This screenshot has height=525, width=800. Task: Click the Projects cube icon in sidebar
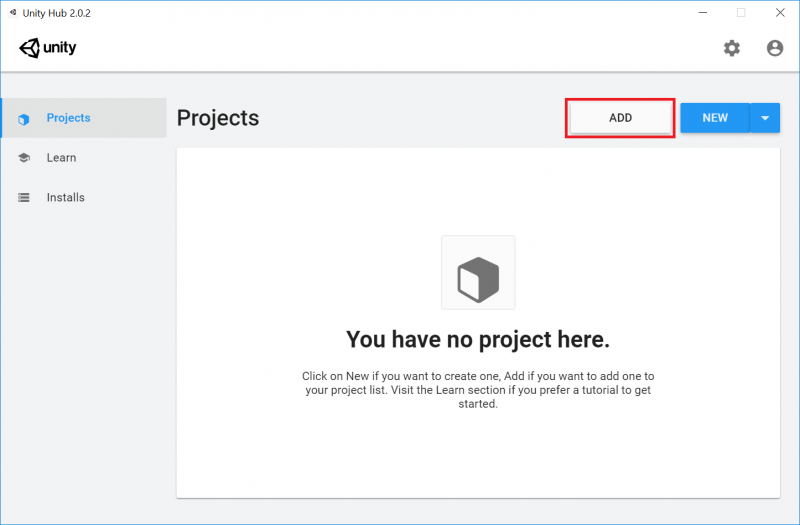(23, 119)
